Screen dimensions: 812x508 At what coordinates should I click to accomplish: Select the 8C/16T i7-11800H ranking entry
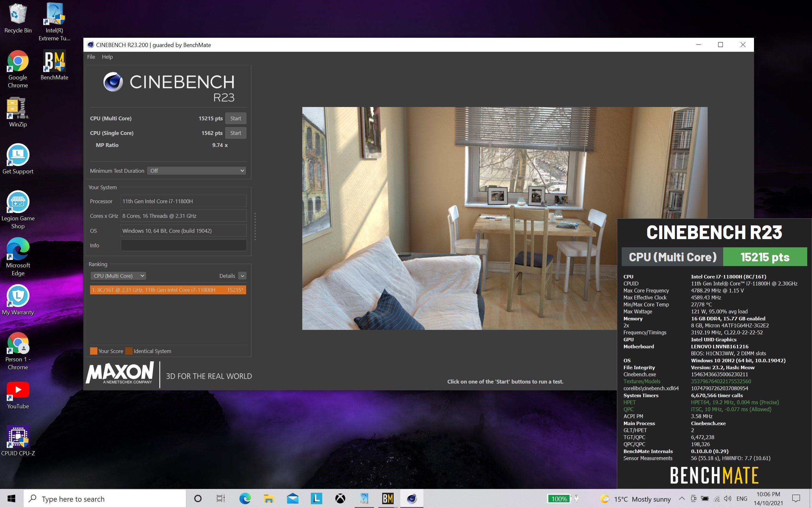pos(168,290)
